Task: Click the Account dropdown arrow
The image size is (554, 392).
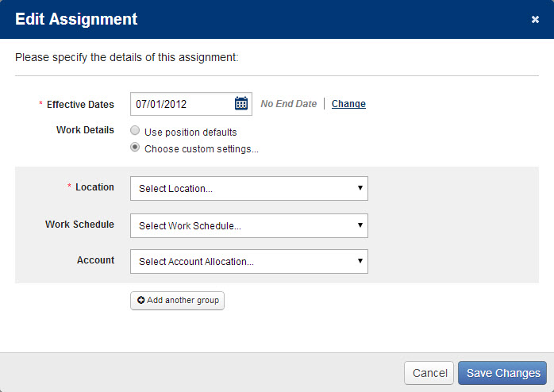Action: click(360, 260)
